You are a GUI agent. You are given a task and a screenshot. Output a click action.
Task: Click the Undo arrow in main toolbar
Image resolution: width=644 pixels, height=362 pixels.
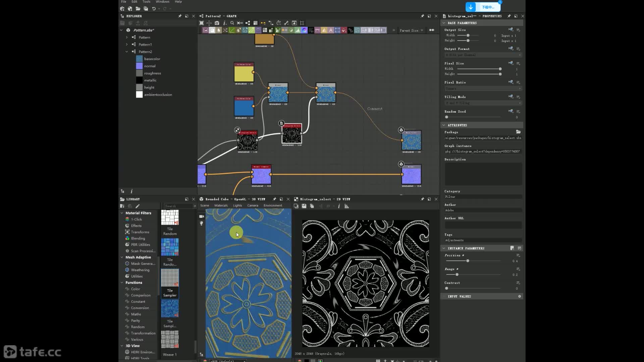coord(154,9)
